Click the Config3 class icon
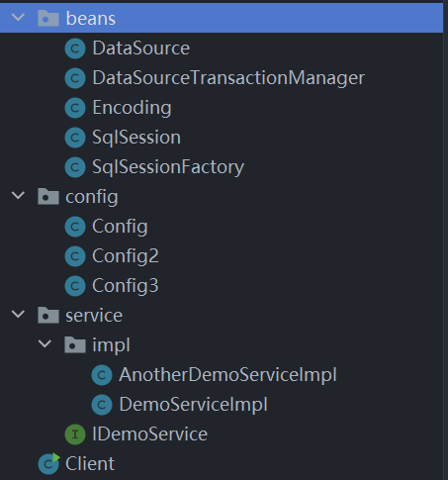 75,286
